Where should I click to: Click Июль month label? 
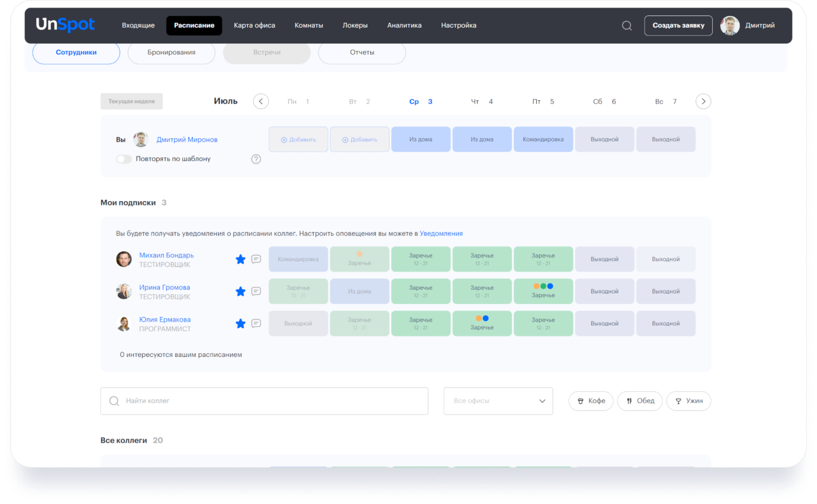coord(226,101)
